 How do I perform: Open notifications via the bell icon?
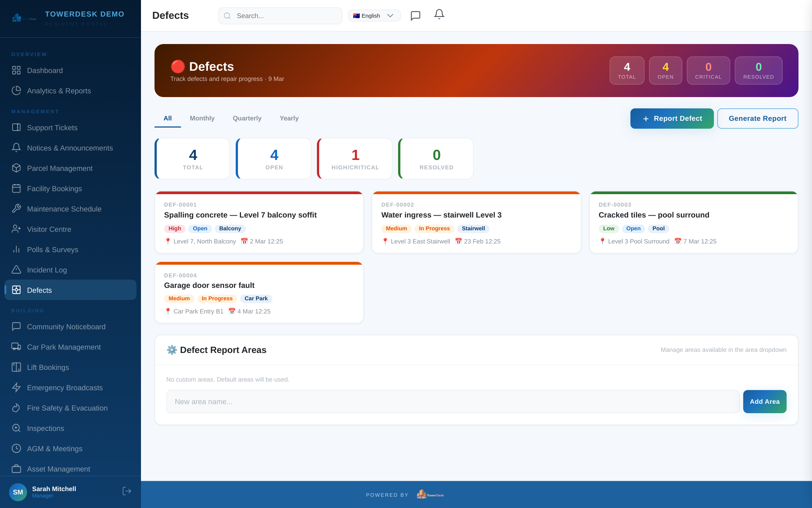[439, 15]
